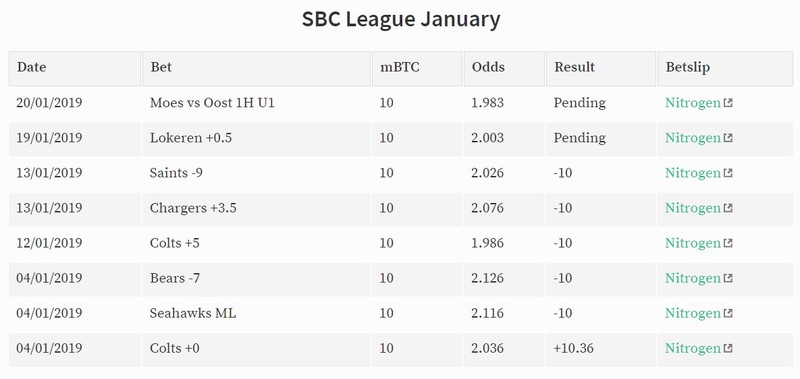The width and height of the screenshot is (800, 379).
Task: Click external-link icon in Seahawks ML row
Action: click(x=728, y=313)
